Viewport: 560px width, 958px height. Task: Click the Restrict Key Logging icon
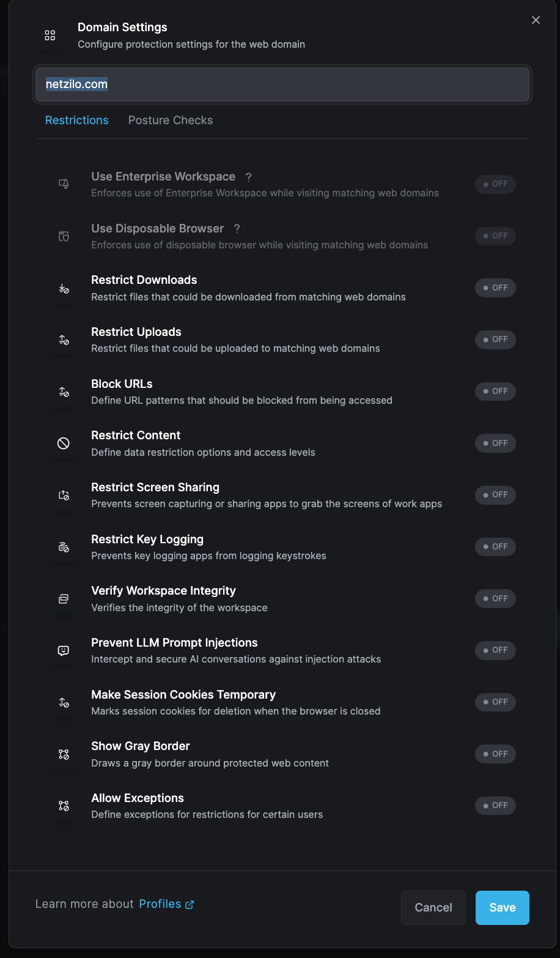point(64,547)
